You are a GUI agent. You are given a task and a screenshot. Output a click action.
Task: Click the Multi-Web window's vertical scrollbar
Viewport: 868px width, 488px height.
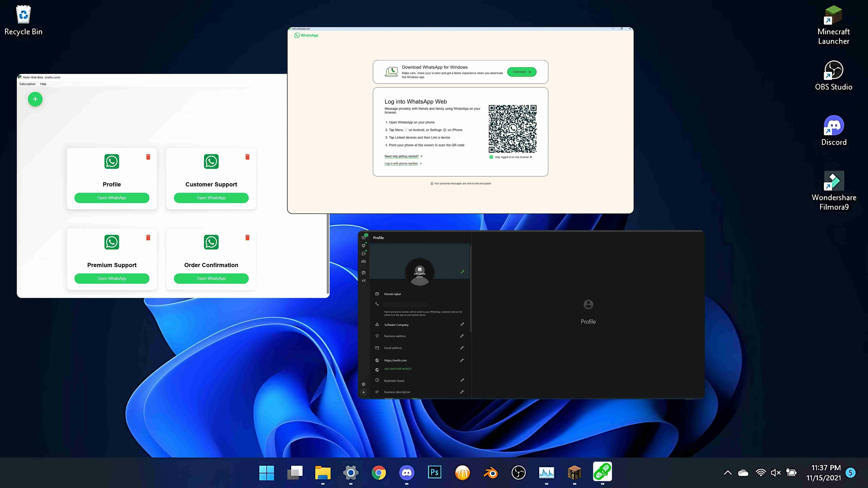(x=328, y=254)
